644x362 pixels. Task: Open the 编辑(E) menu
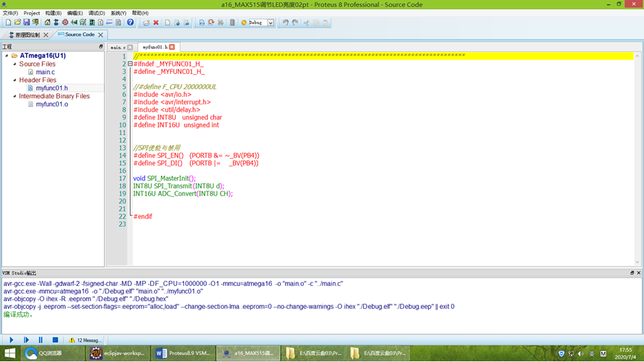(x=75, y=13)
